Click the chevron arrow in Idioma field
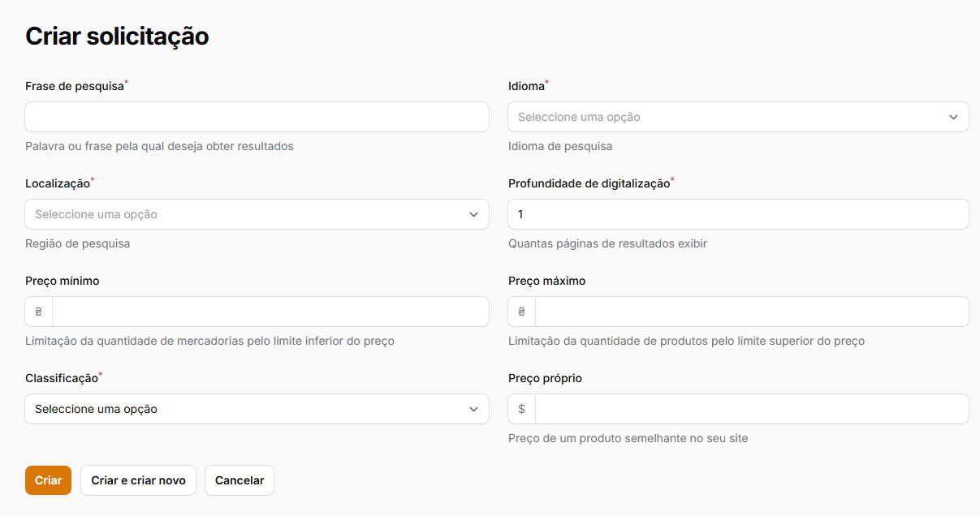Screen dimensions: 980x516 pyautogui.click(x=953, y=117)
